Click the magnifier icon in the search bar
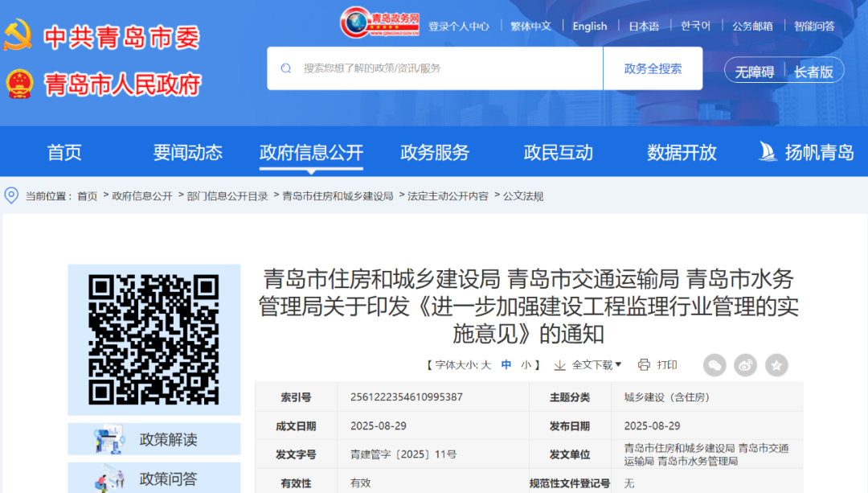This screenshot has width=868, height=493. tap(285, 68)
